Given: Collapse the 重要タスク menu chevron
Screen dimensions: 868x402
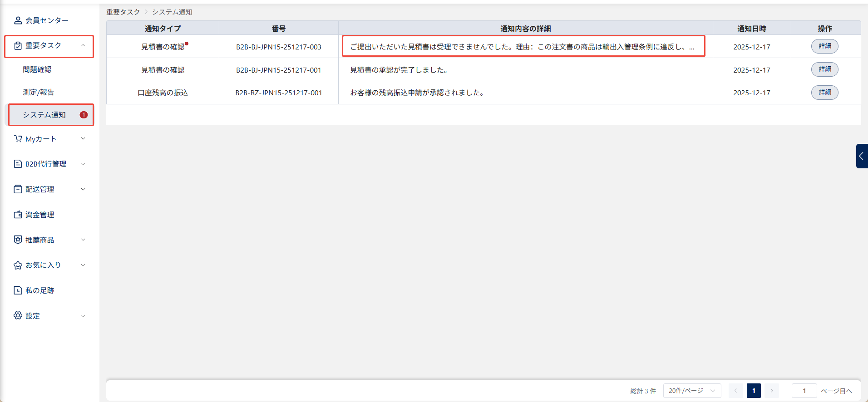Looking at the screenshot, I should pyautogui.click(x=83, y=45).
